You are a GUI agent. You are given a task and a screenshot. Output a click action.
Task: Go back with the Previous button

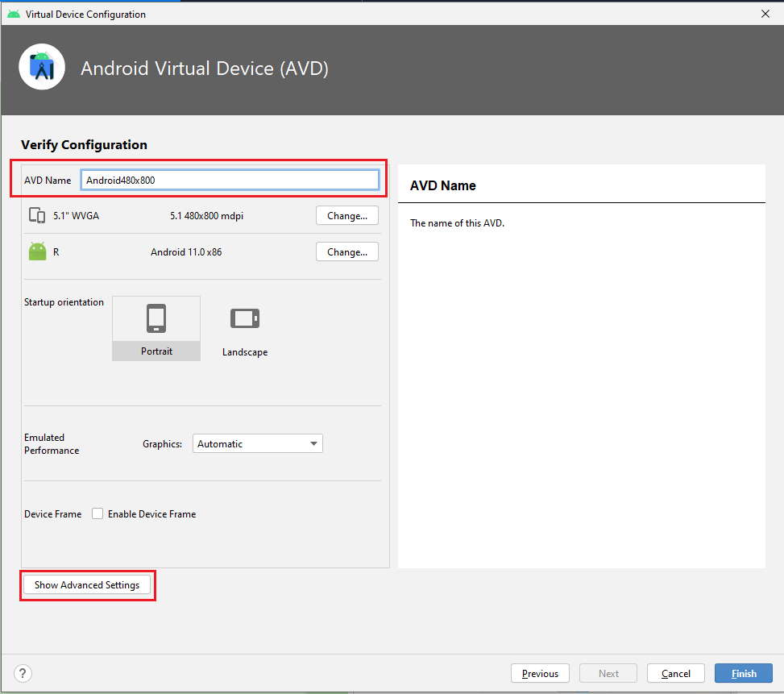(x=540, y=673)
